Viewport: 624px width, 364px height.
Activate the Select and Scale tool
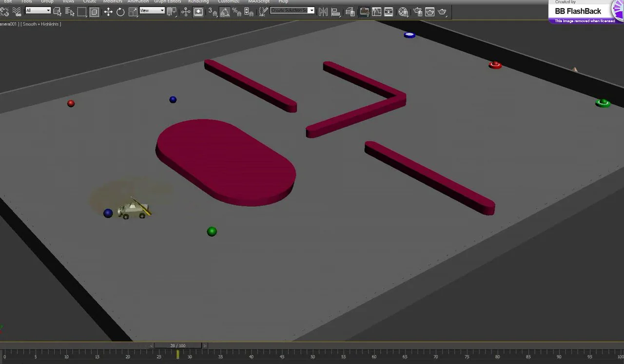coord(133,12)
